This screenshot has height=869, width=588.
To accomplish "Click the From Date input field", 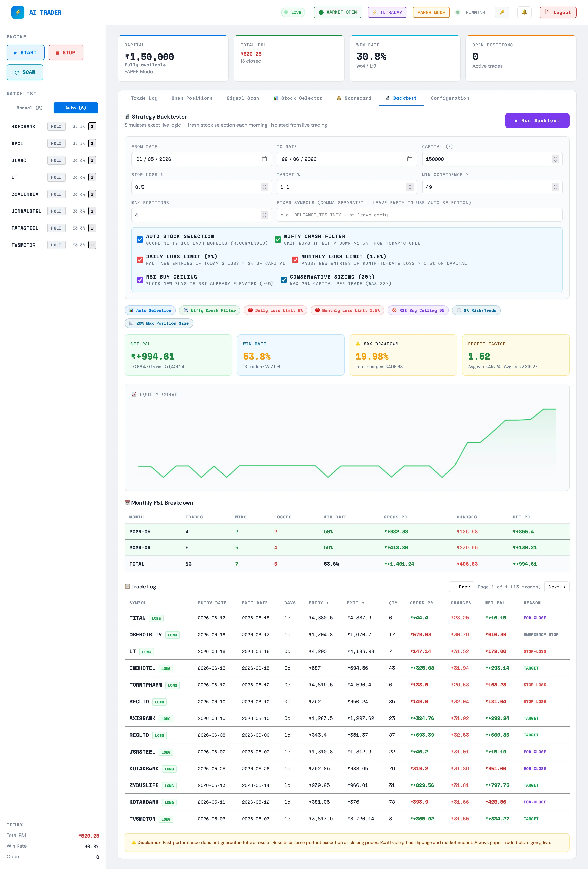I will (x=202, y=159).
